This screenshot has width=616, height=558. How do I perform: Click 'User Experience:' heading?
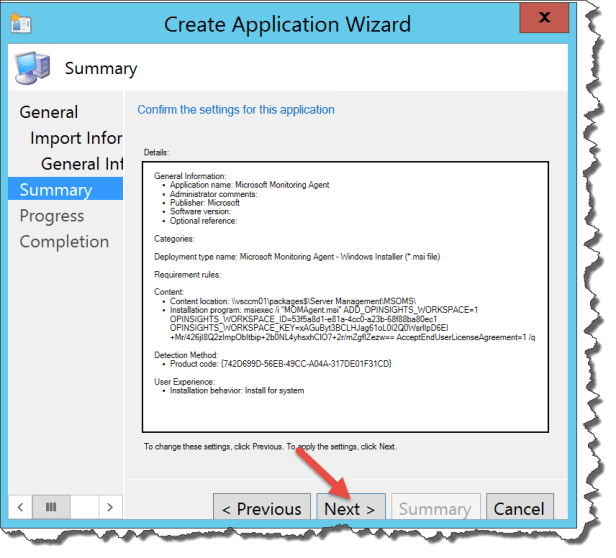click(184, 382)
